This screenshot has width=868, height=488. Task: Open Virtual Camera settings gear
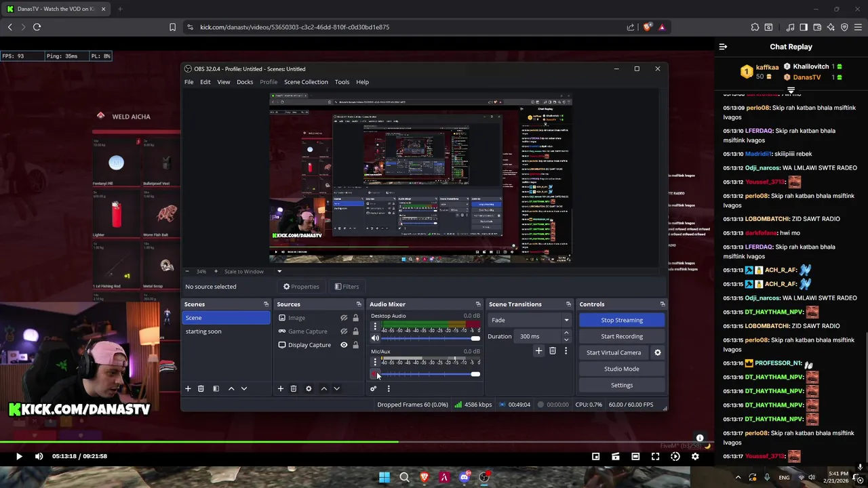click(657, 352)
